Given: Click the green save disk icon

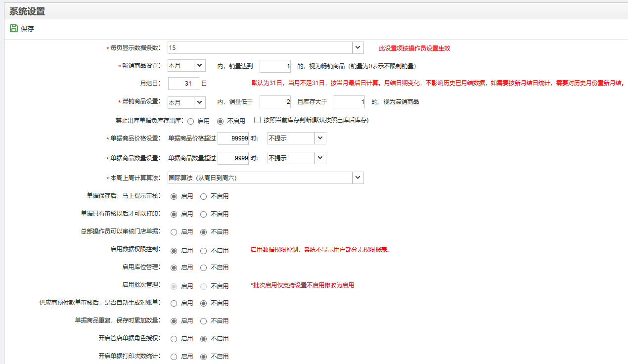Looking at the screenshot, I should 14,28.
